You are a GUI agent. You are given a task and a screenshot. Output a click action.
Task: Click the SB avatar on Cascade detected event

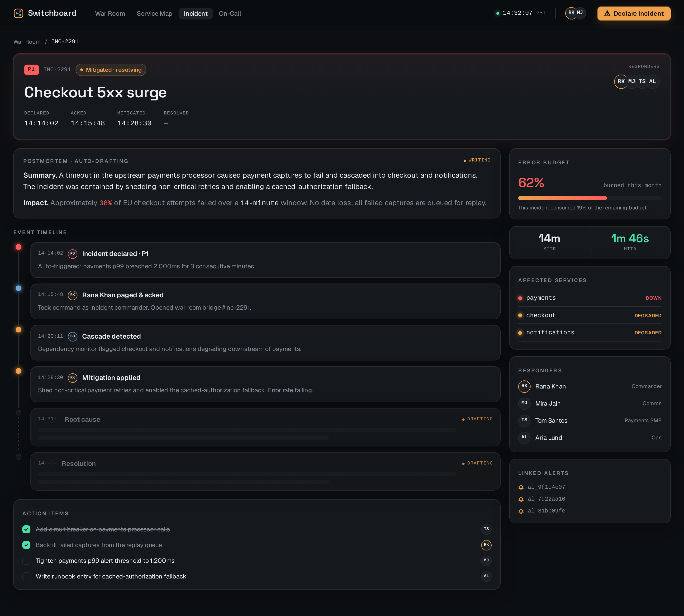click(x=72, y=336)
